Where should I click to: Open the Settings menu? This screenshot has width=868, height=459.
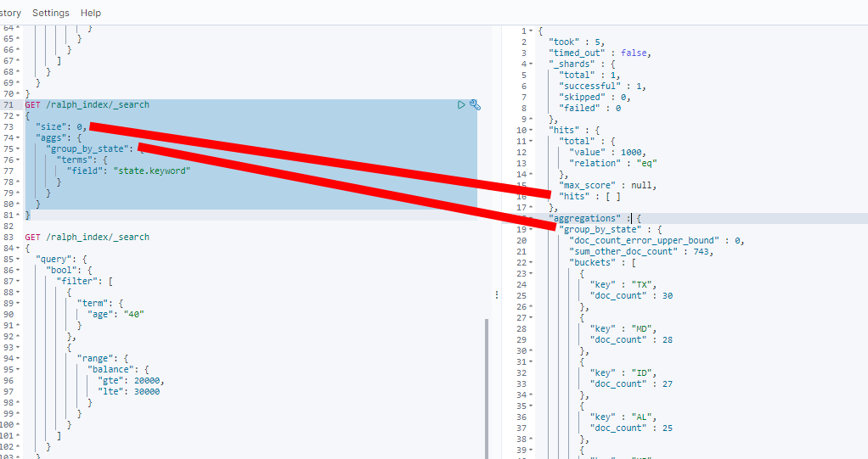pos(51,13)
